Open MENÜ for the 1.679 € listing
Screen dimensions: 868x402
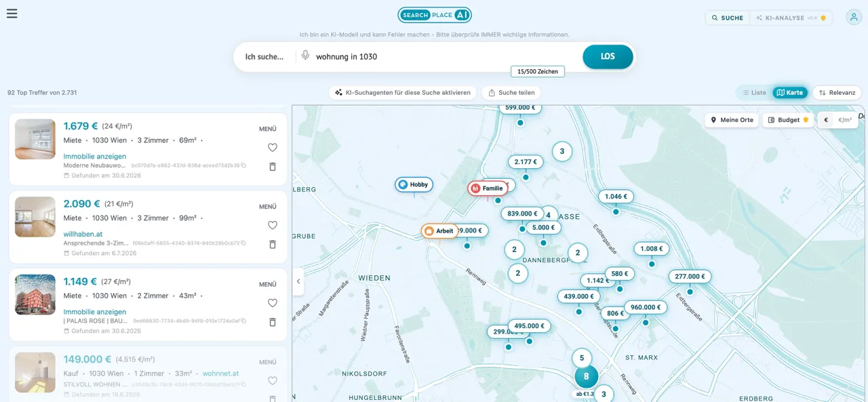tap(268, 129)
